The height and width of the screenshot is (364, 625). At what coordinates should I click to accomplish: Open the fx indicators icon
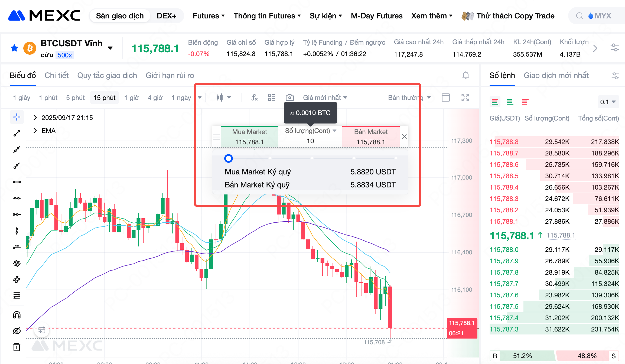click(x=254, y=97)
